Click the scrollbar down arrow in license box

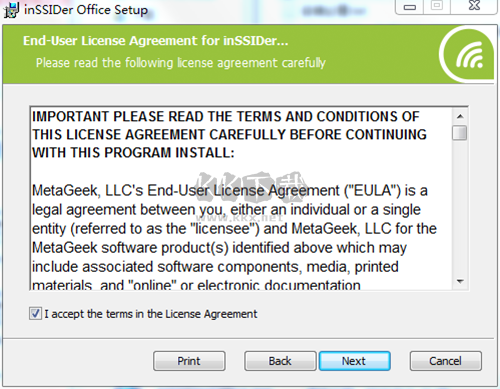point(460,281)
